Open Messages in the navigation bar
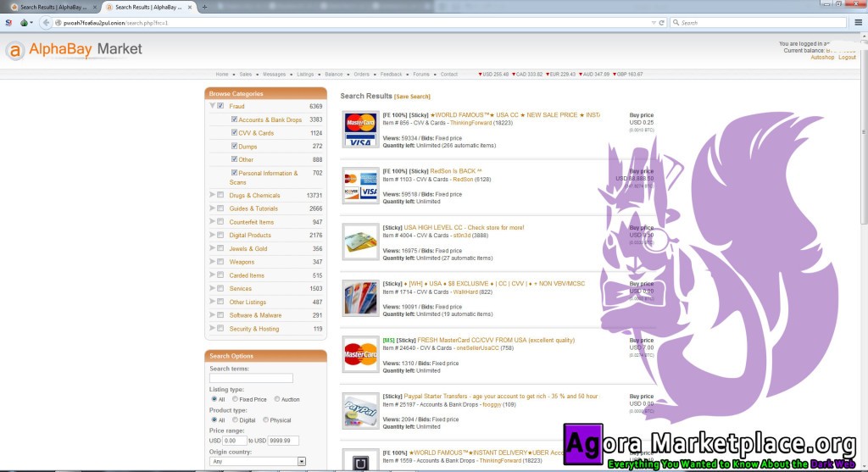 [x=274, y=75]
